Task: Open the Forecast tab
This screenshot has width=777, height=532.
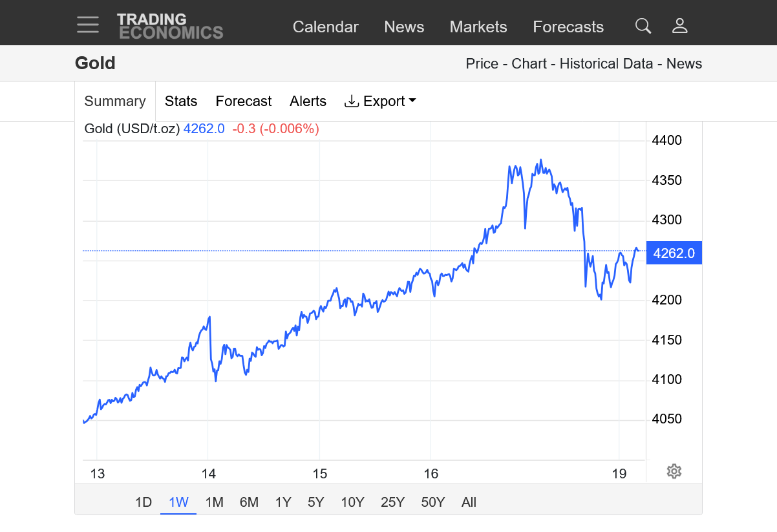Action: (x=244, y=101)
